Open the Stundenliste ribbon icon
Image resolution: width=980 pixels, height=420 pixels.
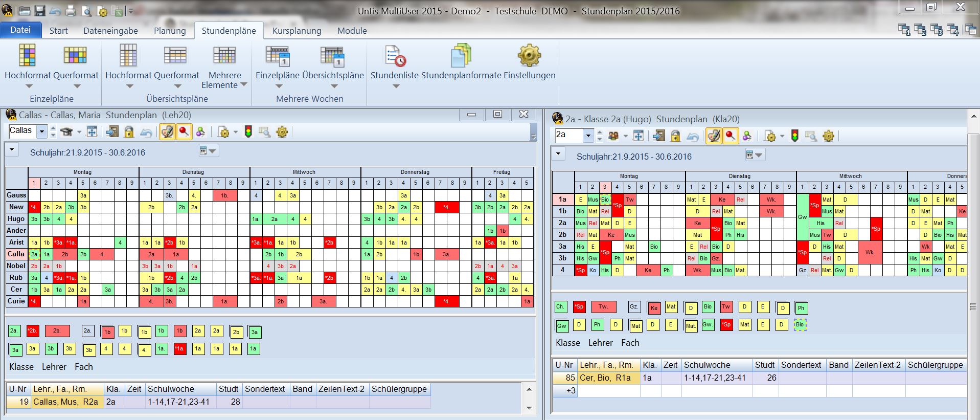[x=395, y=57]
